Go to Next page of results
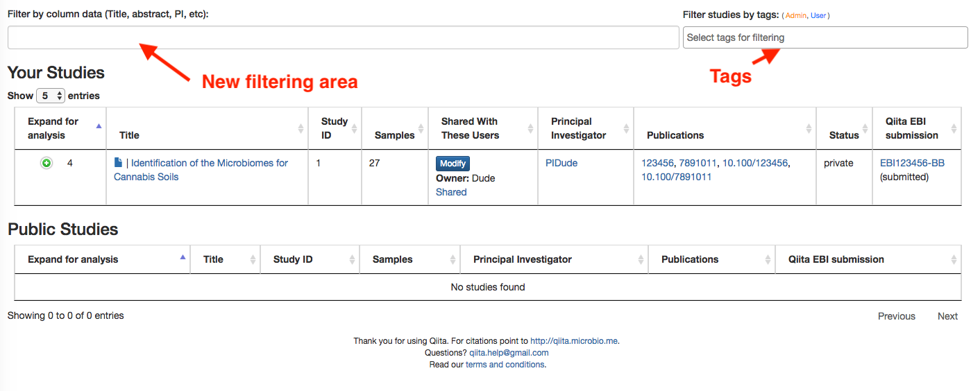Image resolution: width=980 pixels, height=391 pixels. tap(947, 316)
